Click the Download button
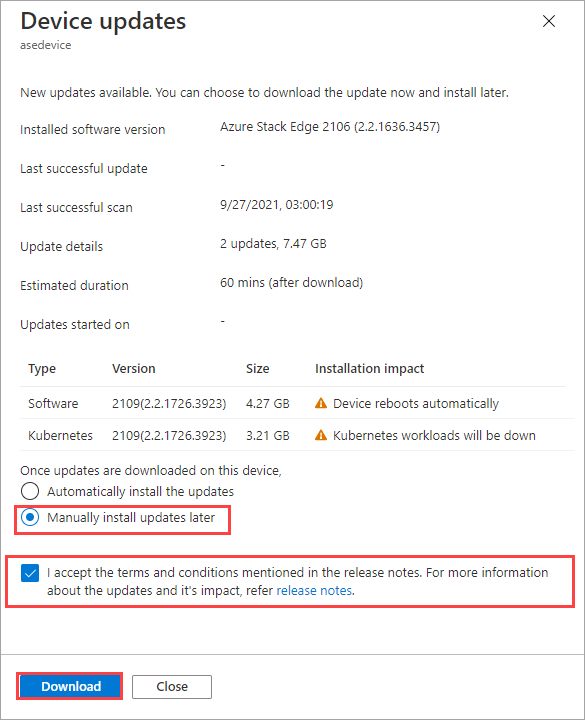The width and height of the screenshot is (585, 720). 71,686
